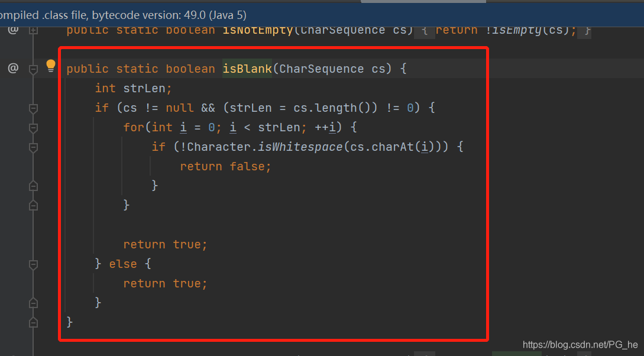Click the method name isBlank
Viewport: 644px width, 356px height.
[x=247, y=69]
